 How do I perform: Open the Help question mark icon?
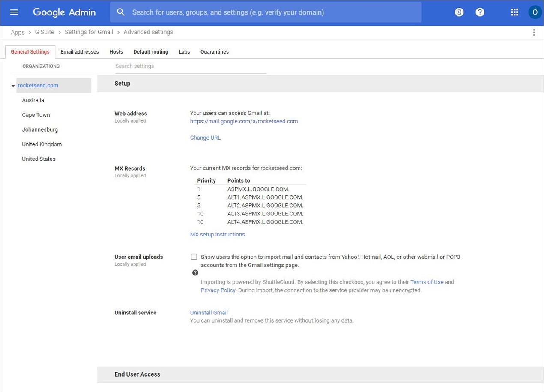(480, 12)
